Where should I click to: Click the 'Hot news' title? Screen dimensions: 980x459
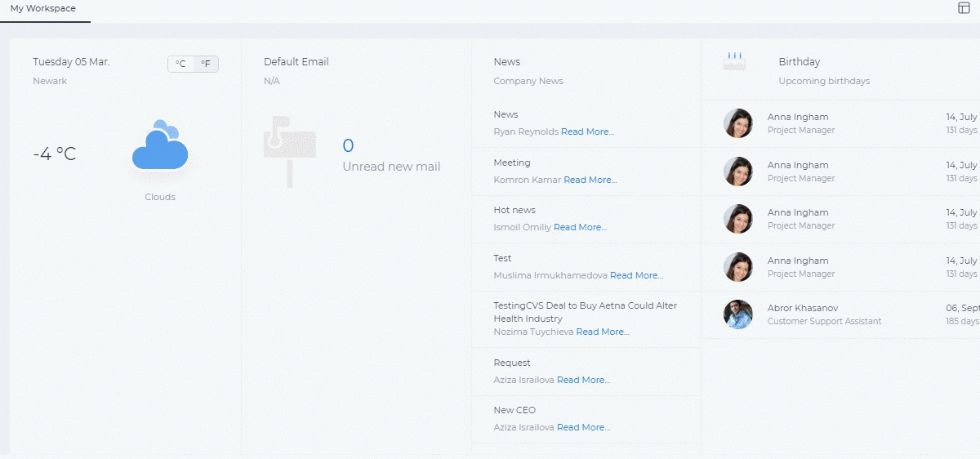pyautogui.click(x=514, y=210)
